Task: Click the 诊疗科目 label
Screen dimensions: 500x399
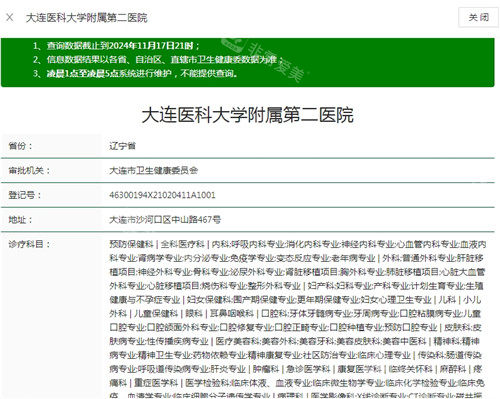Action: tap(29, 244)
